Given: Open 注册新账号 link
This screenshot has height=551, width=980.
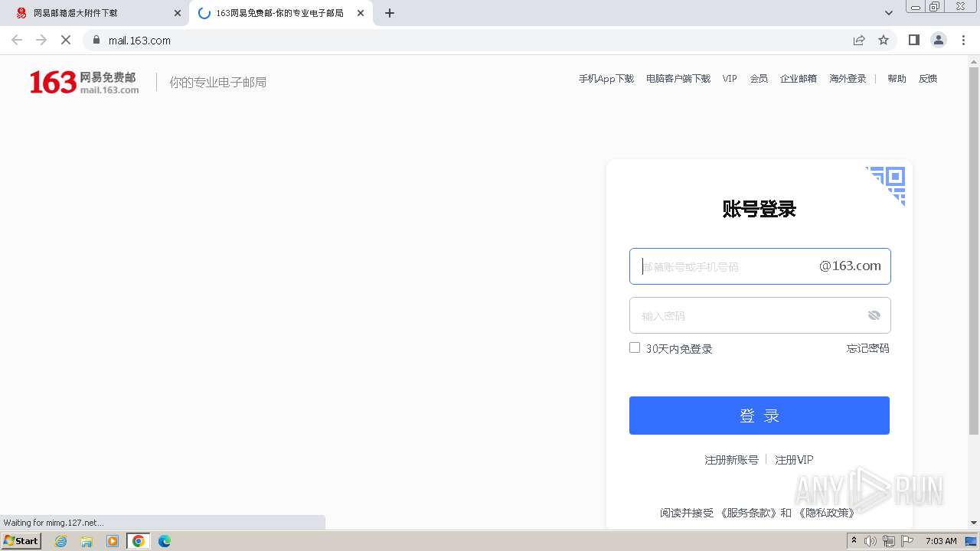Looking at the screenshot, I should pos(731,460).
